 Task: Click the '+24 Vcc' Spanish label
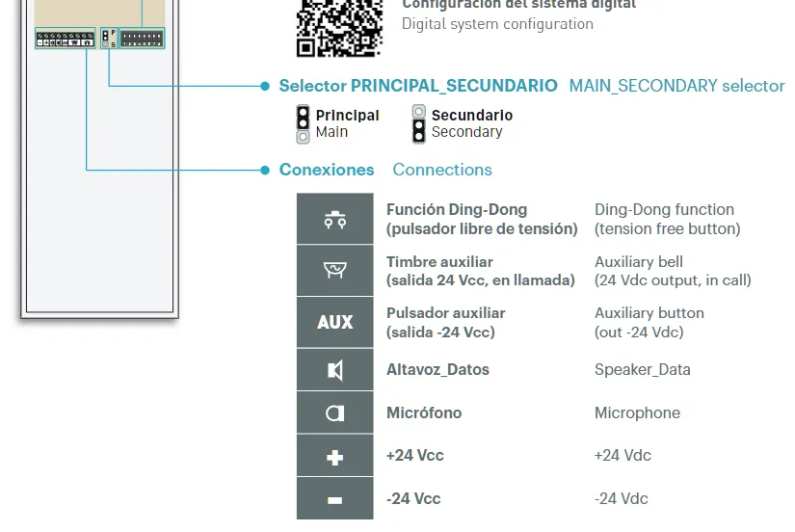(x=414, y=456)
